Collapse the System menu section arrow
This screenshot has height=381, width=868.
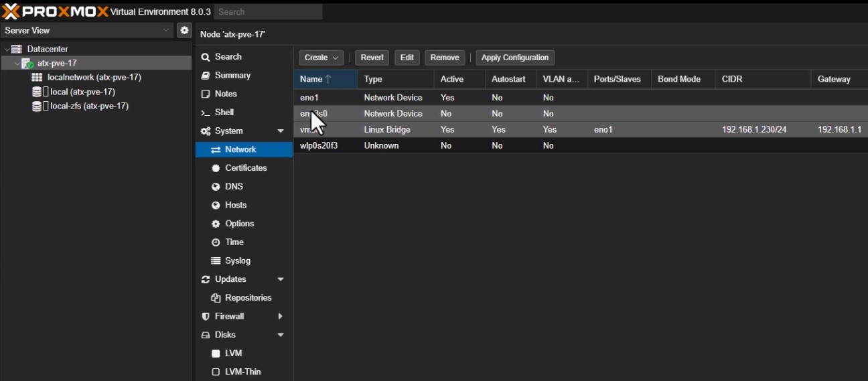[x=281, y=131]
